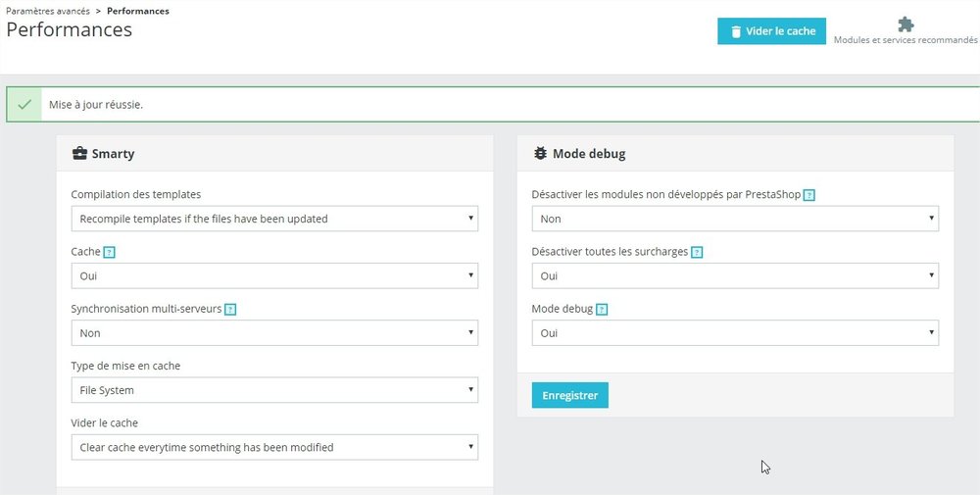Image resolution: width=980 pixels, height=495 pixels.
Task: Click the Mode debug bug icon
Action: point(540,153)
